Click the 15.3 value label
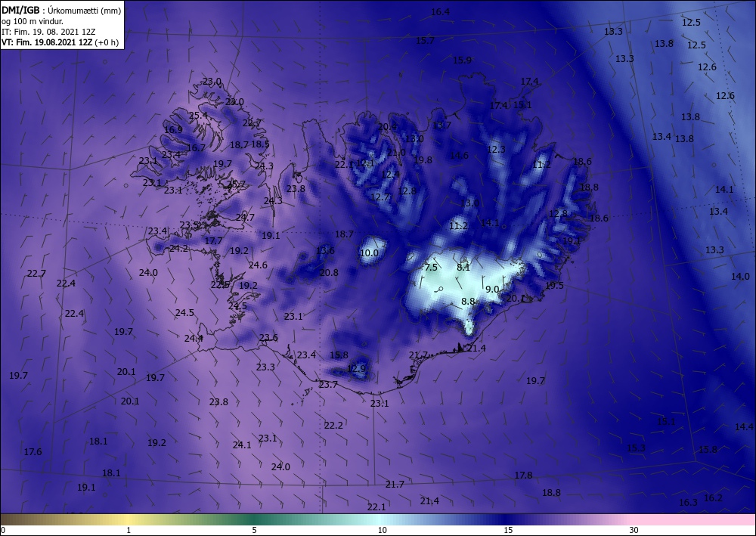 coord(636,448)
